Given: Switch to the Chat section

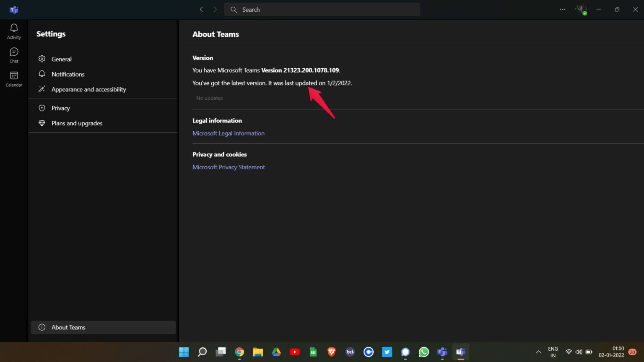Looking at the screenshot, I should tap(14, 54).
